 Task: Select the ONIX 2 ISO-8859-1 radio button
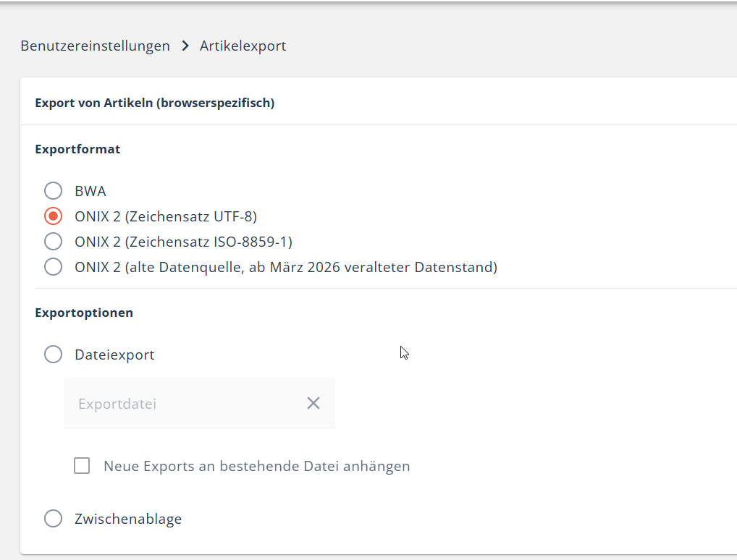(x=54, y=242)
